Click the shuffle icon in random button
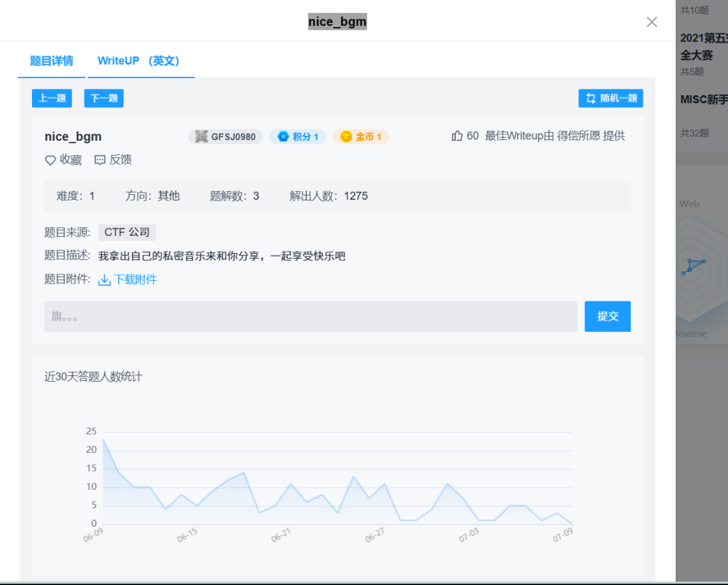The image size is (728, 585). 590,98
